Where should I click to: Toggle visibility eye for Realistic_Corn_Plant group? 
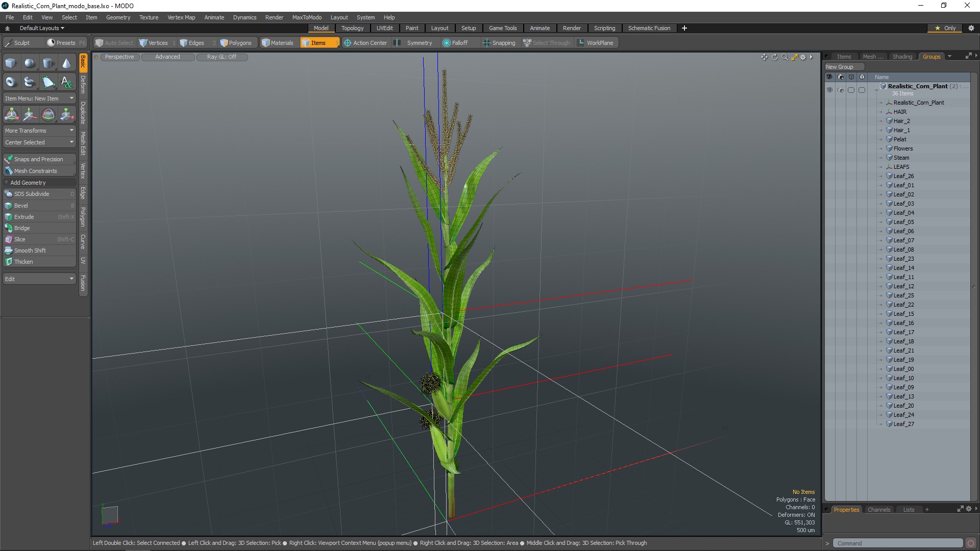click(x=829, y=90)
